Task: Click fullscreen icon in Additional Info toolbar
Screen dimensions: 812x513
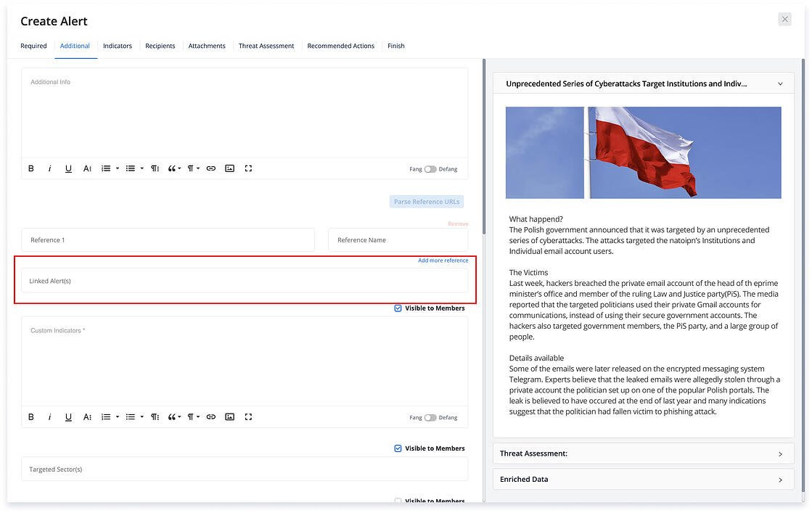Action: 248,168
